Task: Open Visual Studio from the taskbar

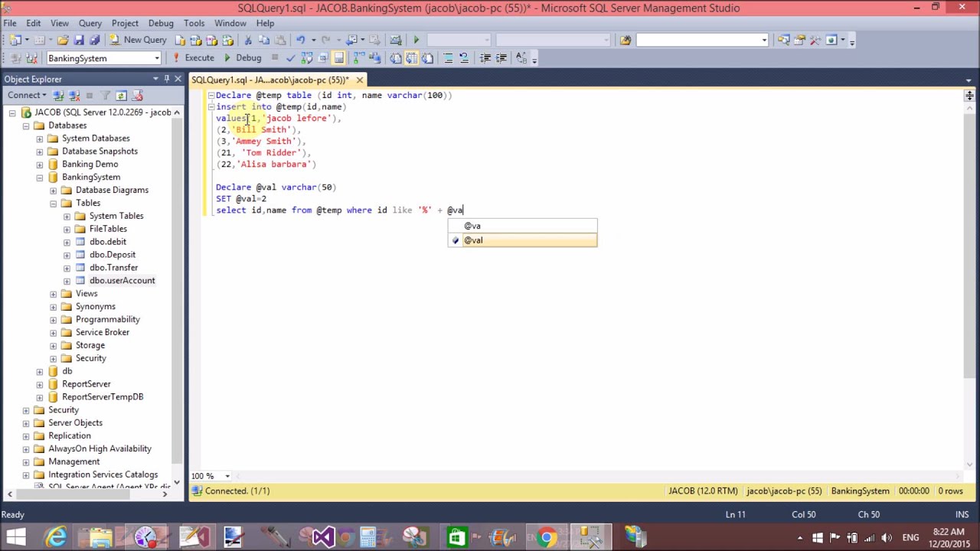Action: [x=322, y=536]
